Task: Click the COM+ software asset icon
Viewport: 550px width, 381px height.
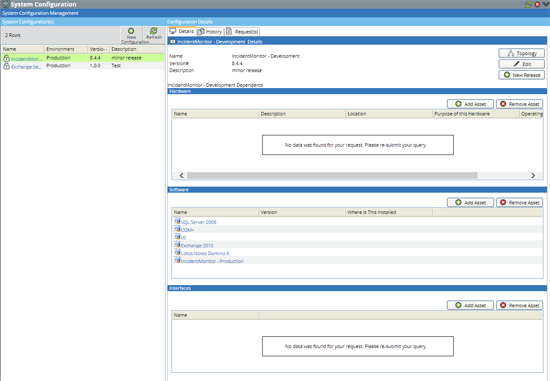Action: 177,229
